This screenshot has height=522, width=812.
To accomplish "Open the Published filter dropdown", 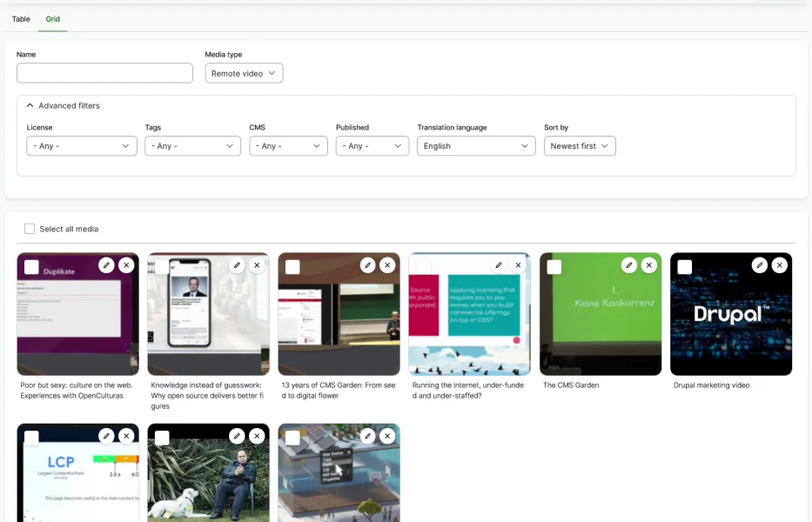I will [x=372, y=146].
